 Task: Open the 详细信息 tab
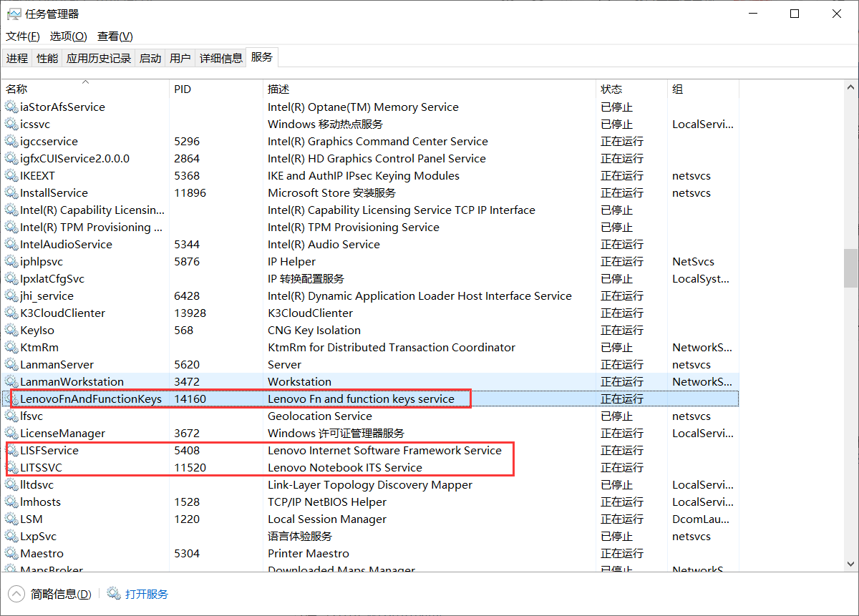221,59
